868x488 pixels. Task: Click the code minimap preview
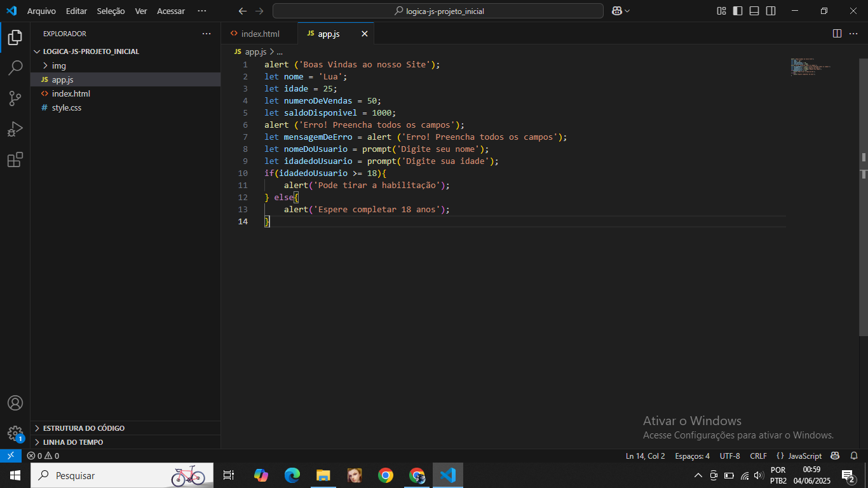811,67
